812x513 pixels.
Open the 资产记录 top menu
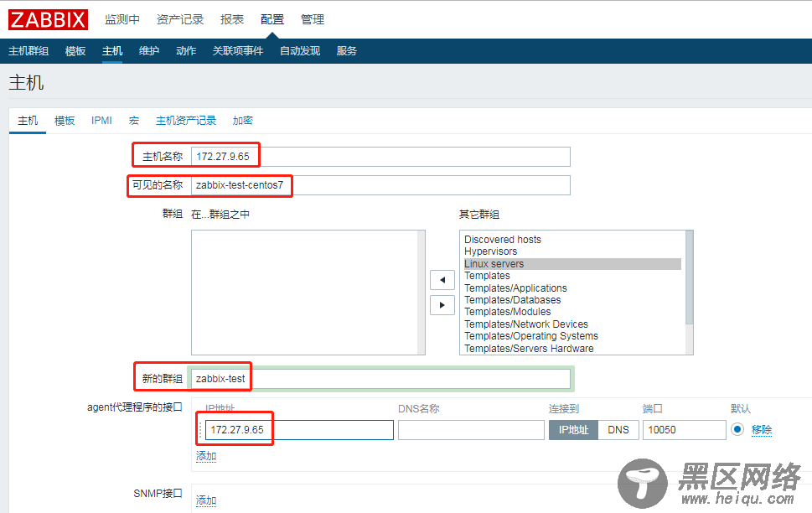pyautogui.click(x=180, y=19)
